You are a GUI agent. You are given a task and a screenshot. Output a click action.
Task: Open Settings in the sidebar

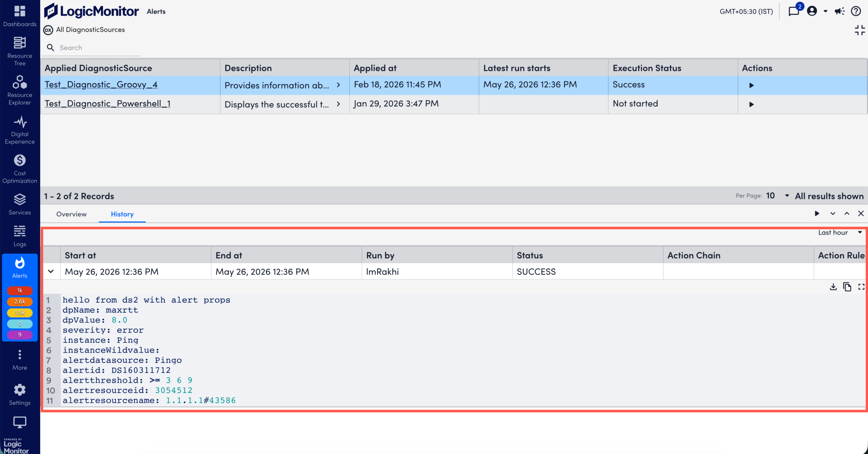[20, 395]
